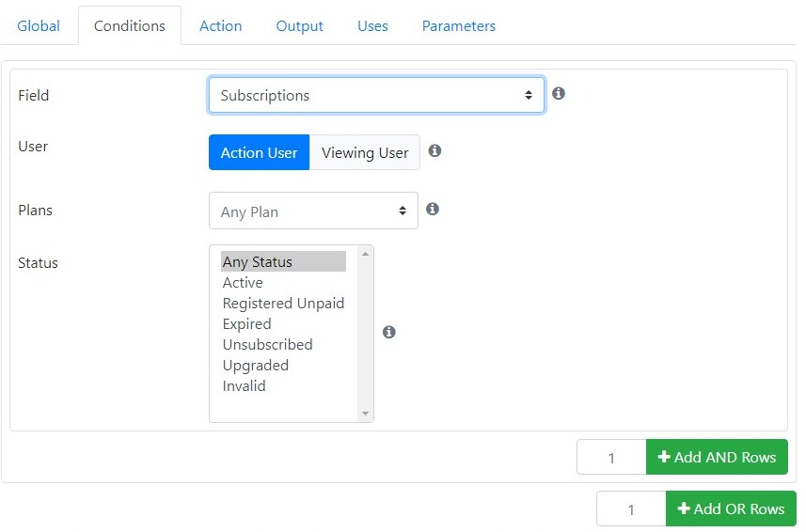
Task: Click the Status list scroll up arrow
Action: pyautogui.click(x=366, y=254)
